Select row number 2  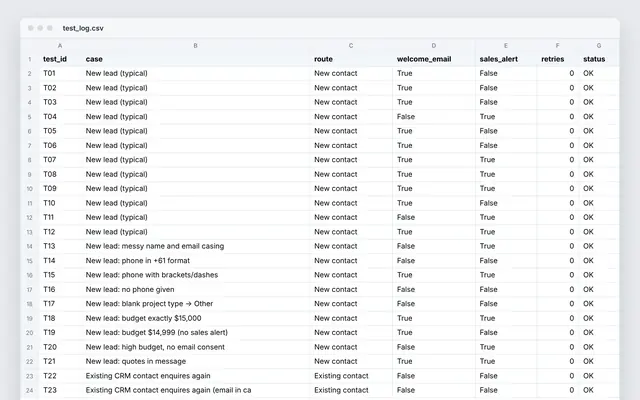tap(29, 74)
